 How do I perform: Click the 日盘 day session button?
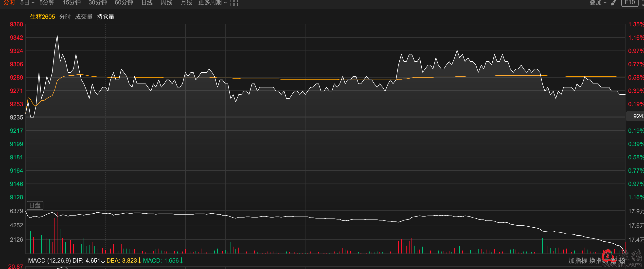coord(35,205)
